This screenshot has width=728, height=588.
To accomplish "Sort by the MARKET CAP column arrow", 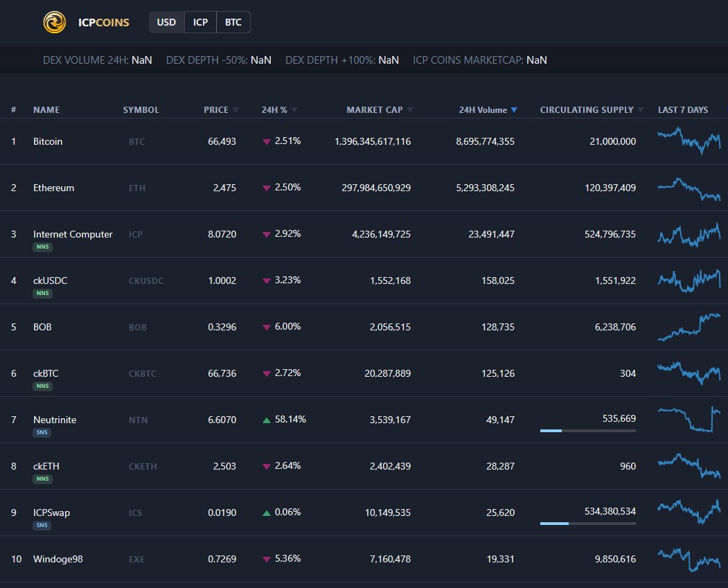I will [410, 110].
